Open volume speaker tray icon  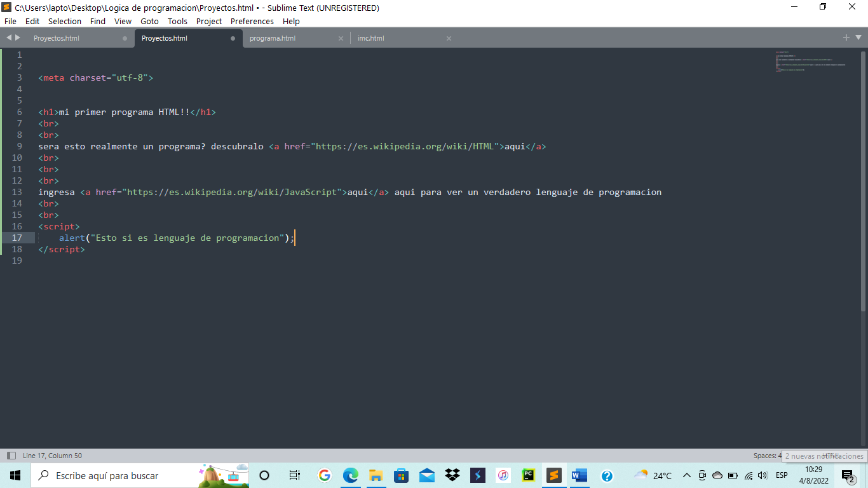[763, 475]
